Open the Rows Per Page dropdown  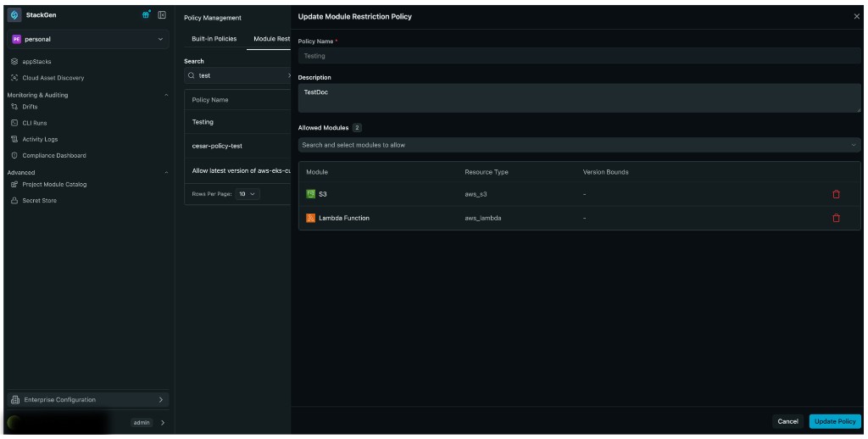coord(248,194)
